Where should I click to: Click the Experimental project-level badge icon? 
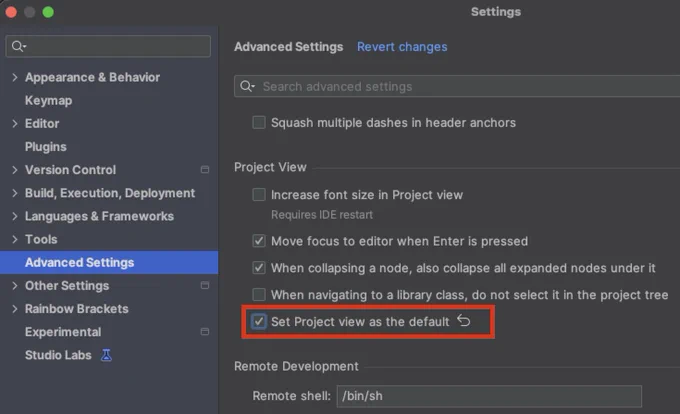[205, 332]
